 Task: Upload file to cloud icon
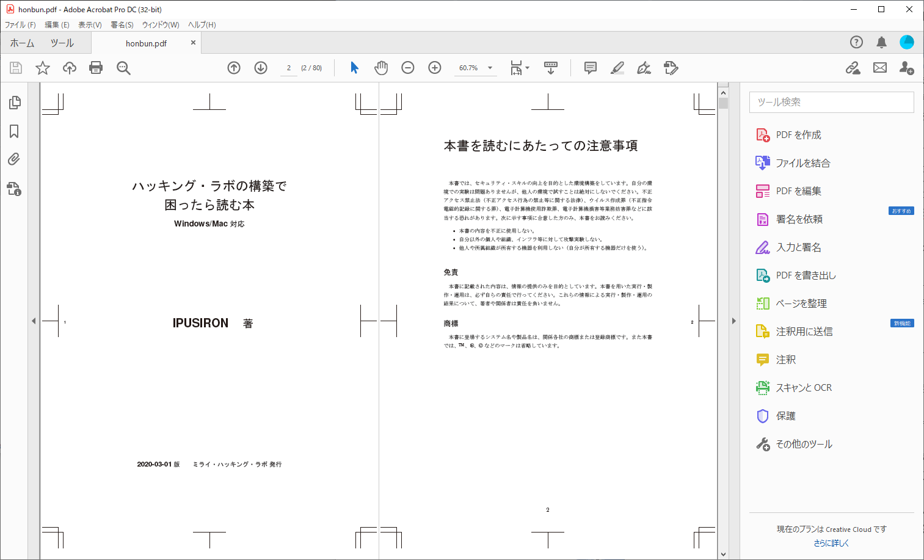click(x=70, y=68)
